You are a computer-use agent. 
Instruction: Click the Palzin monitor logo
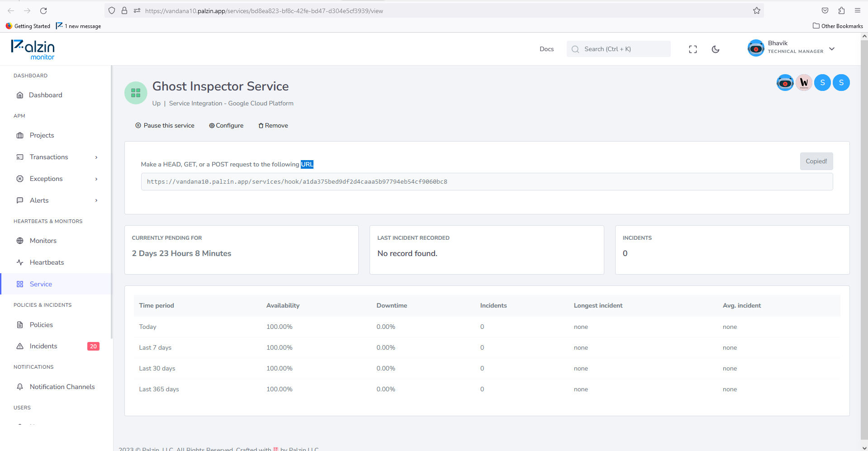[x=33, y=49]
